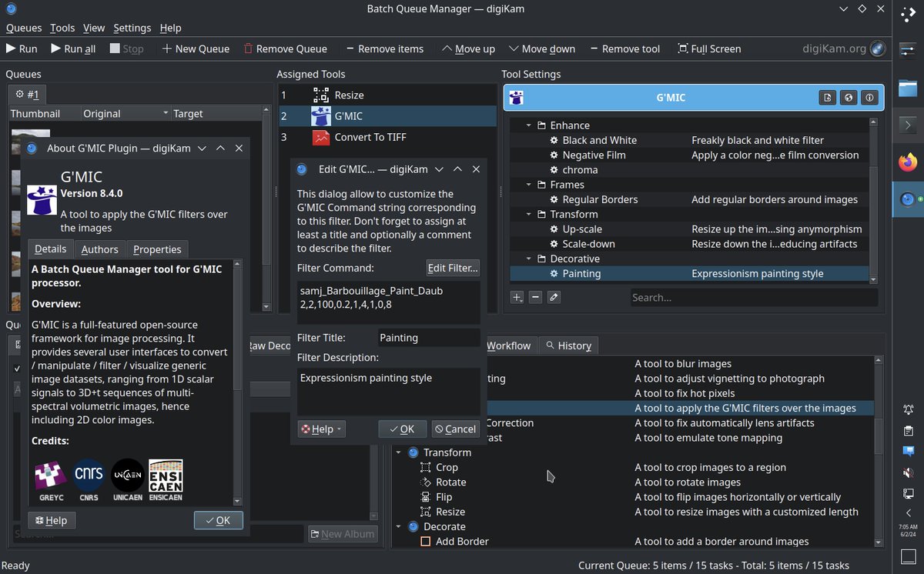Viewport: 924px width, 574px height.
Task: Select the Crop tool in base tools list
Action: pos(447,467)
